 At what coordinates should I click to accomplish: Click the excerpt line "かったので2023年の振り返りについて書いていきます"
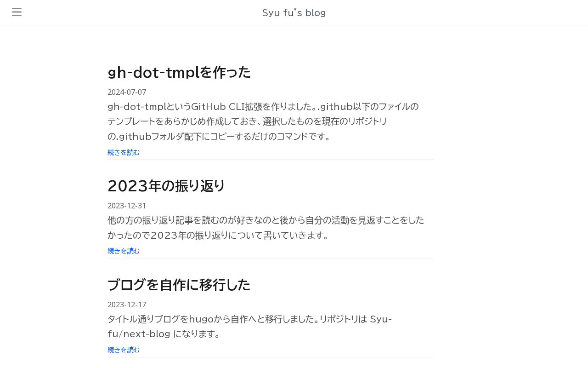pyautogui.click(x=219, y=235)
